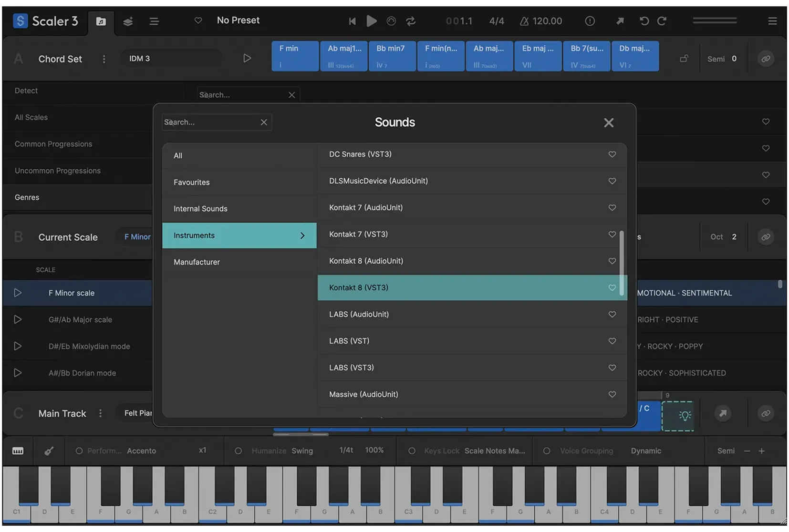Viewport: 789px width, 532px height.
Task: Select Internal Sounds category
Action: click(239, 209)
